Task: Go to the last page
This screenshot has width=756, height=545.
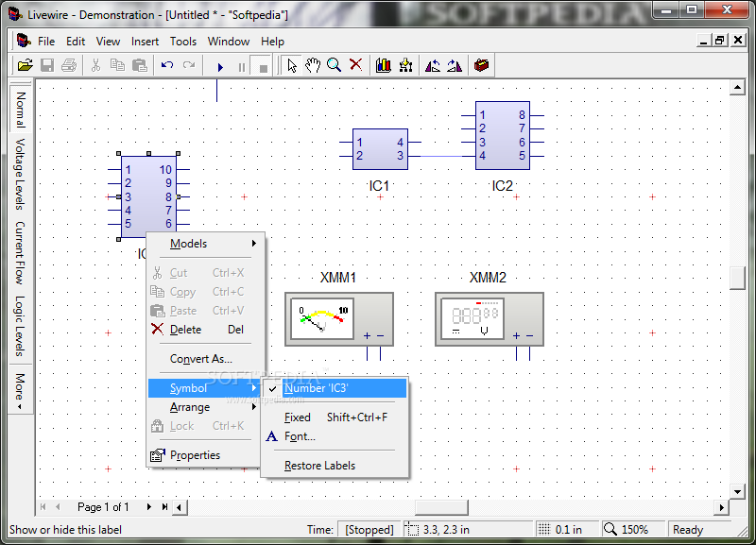Action: coord(164,506)
